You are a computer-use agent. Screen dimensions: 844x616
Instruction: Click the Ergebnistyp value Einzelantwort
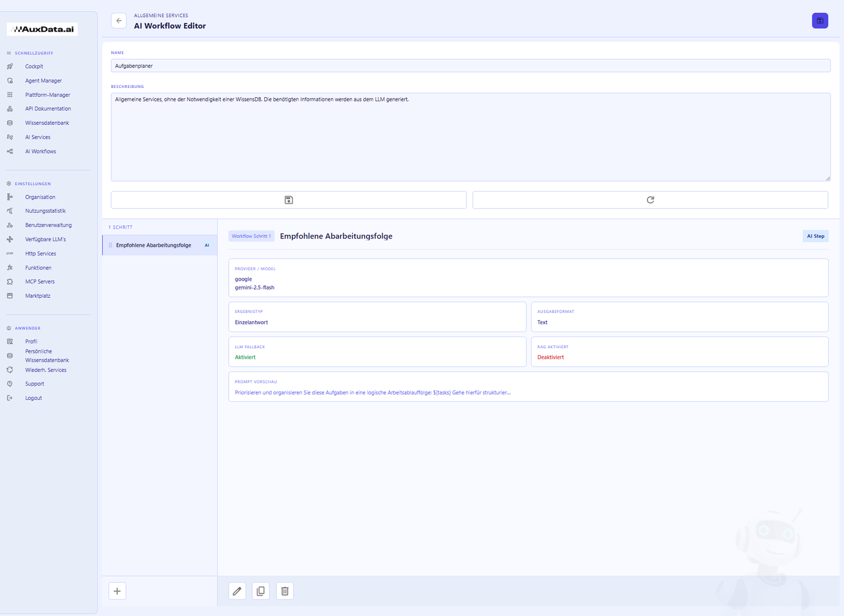tap(251, 322)
